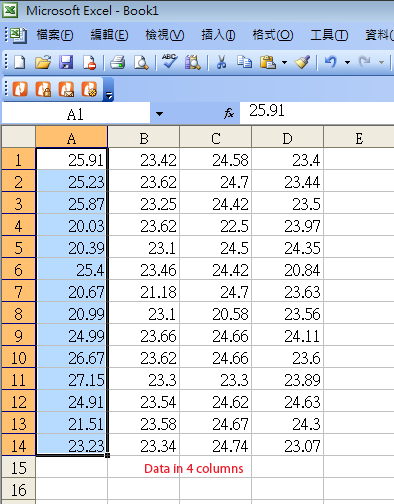Undo the last action
394x504 pixels.
[x=331, y=62]
